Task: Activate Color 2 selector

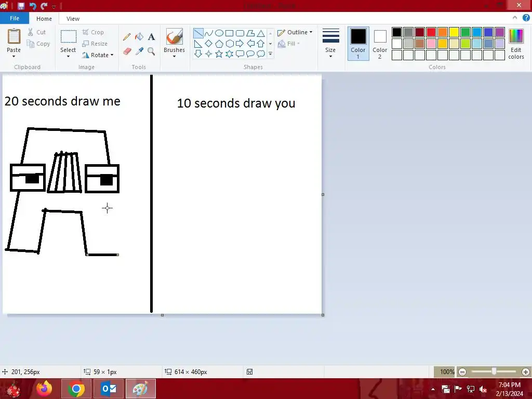Action: pos(380,44)
